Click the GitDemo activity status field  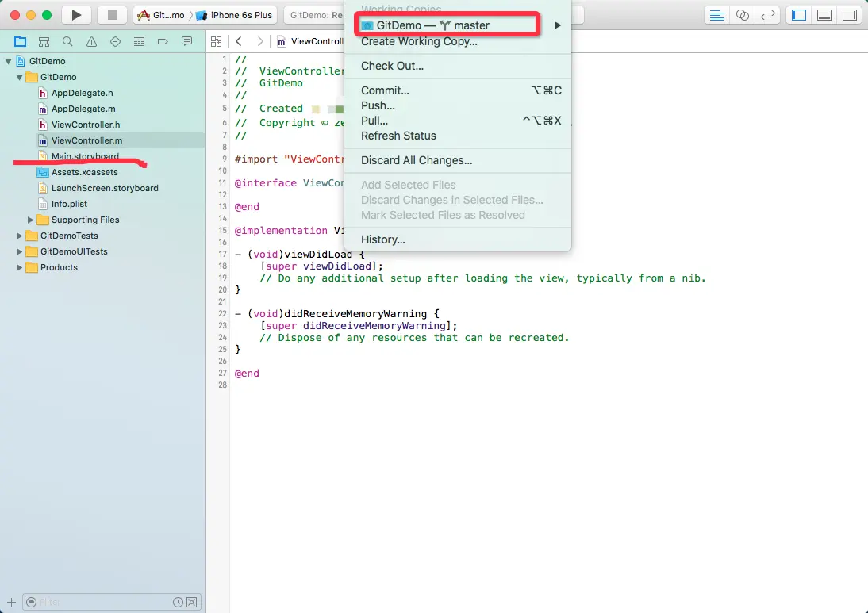(x=316, y=15)
